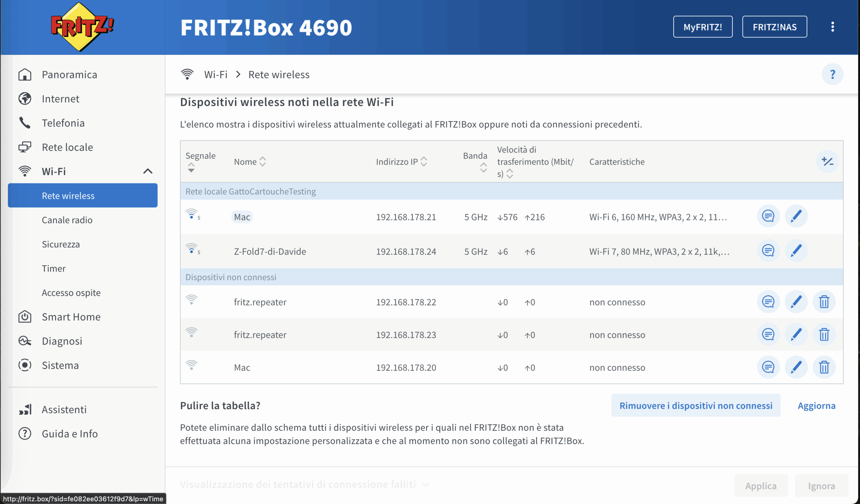Open details for disconnected Mac 192.168.178.20
Image resolution: width=860 pixels, height=504 pixels.
pyautogui.click(x=768, y=367)
